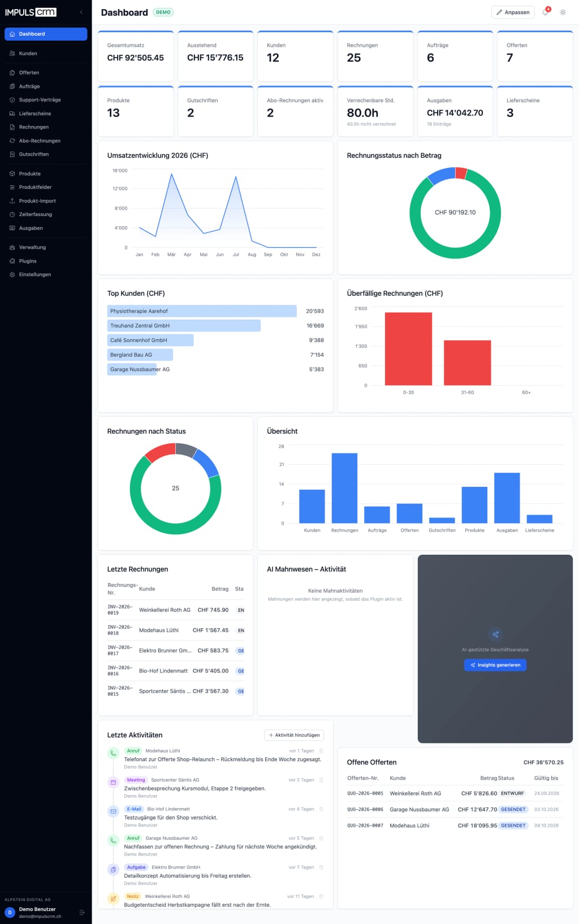This screenshot has height=924, width=579.
Task: Click the Gutschriften sidebar icon
Action: (12, 154)
